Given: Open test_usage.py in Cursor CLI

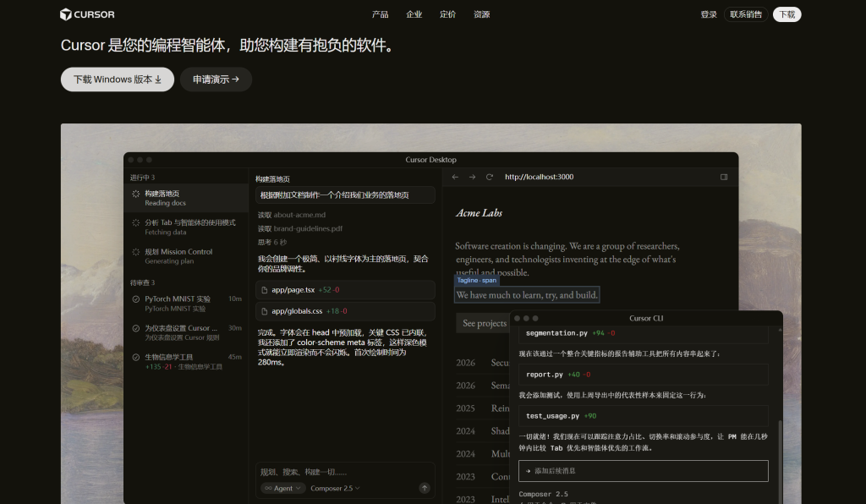Looking at the screenshot, I should click(644, 416).
